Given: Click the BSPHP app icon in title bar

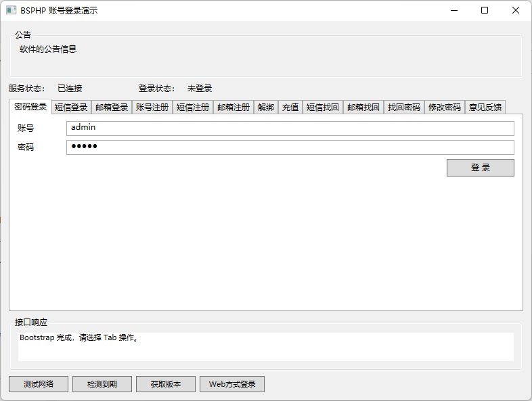Looking at the screenshot, I should pos(12,10).
